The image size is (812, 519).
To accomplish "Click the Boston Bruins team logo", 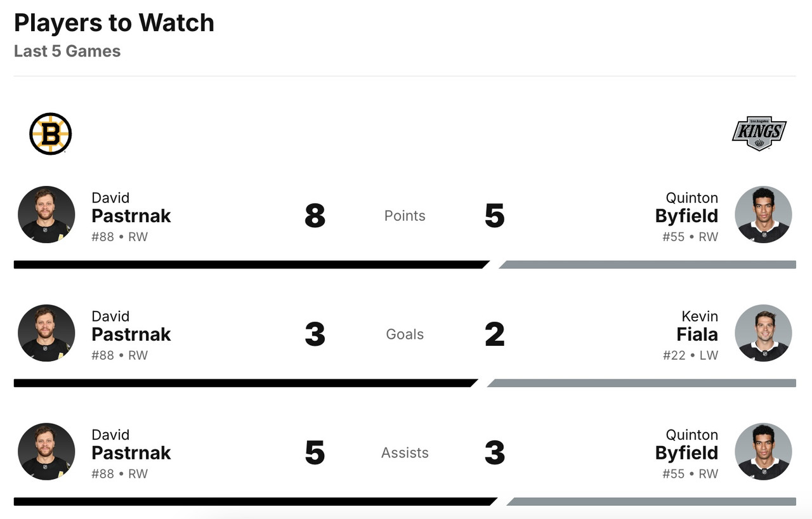I will click(51, 134).
